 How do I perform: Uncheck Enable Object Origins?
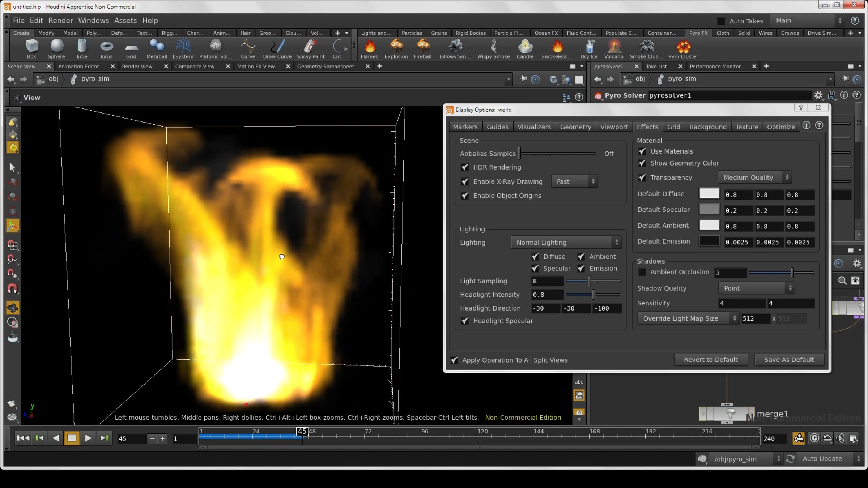pyautogui.click(x=465, y=196)
